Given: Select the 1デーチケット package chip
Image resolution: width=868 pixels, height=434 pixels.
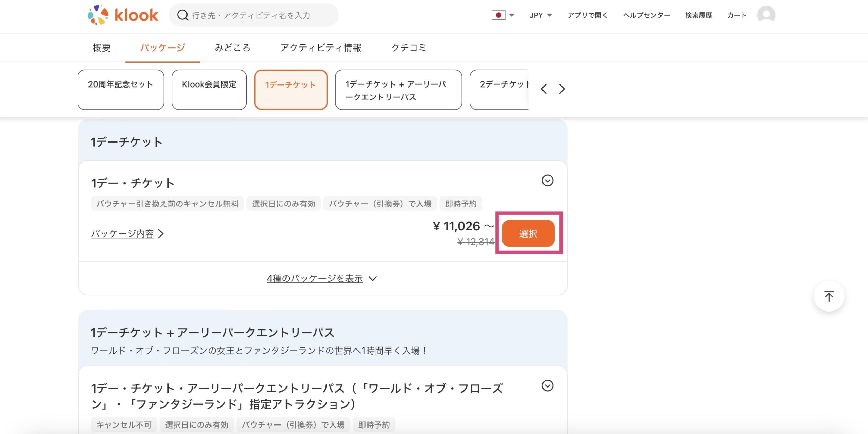Looking at the screenshot, I should pyautogui.click(x=291, y=90).
